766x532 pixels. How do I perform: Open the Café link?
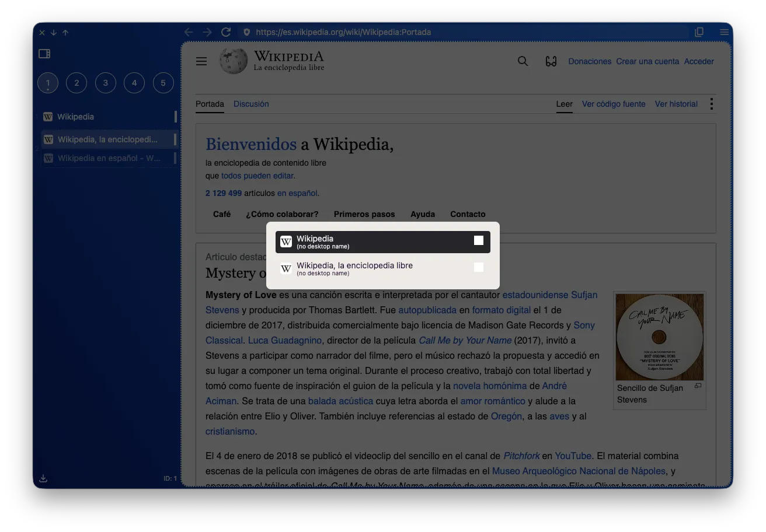pos(222,214)
